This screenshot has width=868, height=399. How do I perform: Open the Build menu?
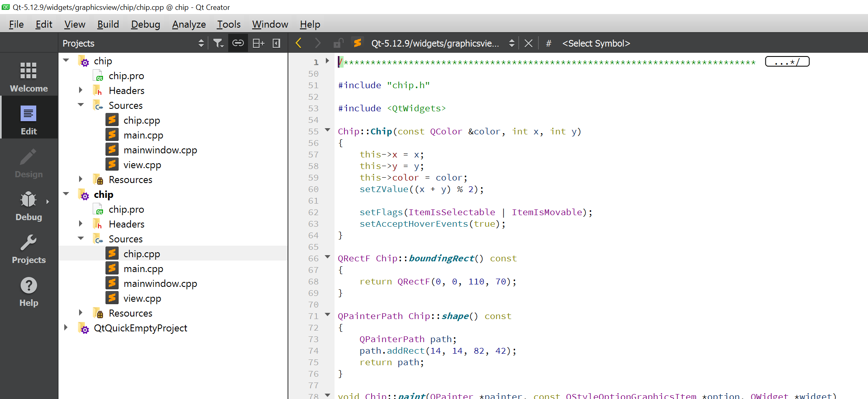[108, 24]
